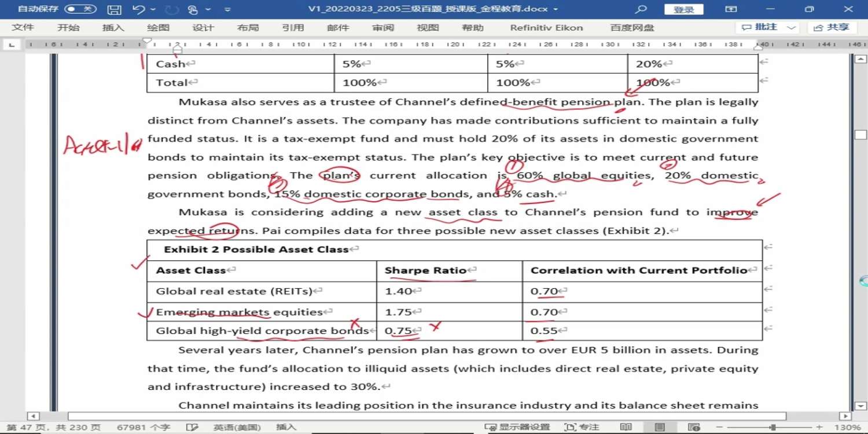Switch to the 审阅 Review tab
The height and width of the screenshot is (434, 868).
point(383,28)
